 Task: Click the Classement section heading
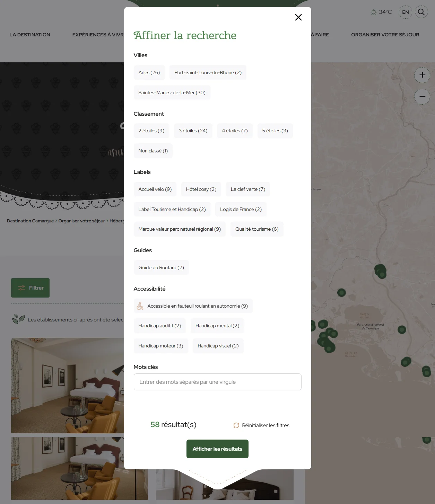[x=149, y=114]
